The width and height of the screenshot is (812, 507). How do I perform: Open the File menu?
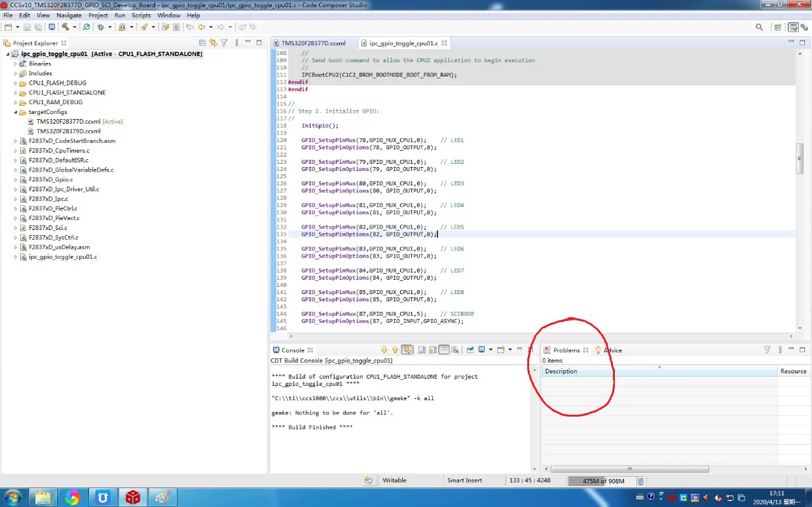(8, 15)
